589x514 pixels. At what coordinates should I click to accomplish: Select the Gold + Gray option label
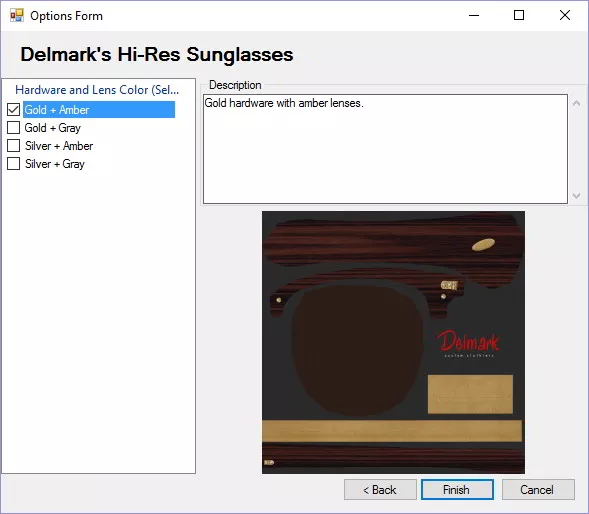[53, 128]
